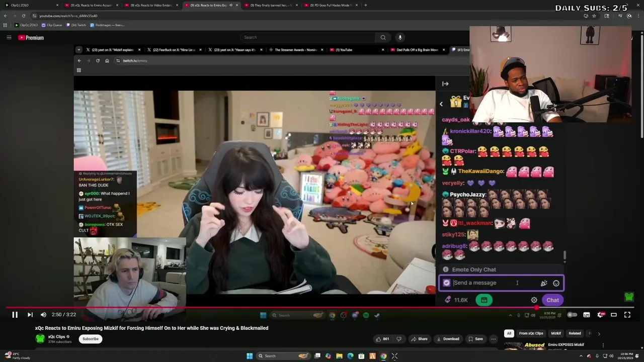This screenshot has width=644, height=362.
Task: Open the YouTube hamburger guide menu
Action: (x=9, y=37)
